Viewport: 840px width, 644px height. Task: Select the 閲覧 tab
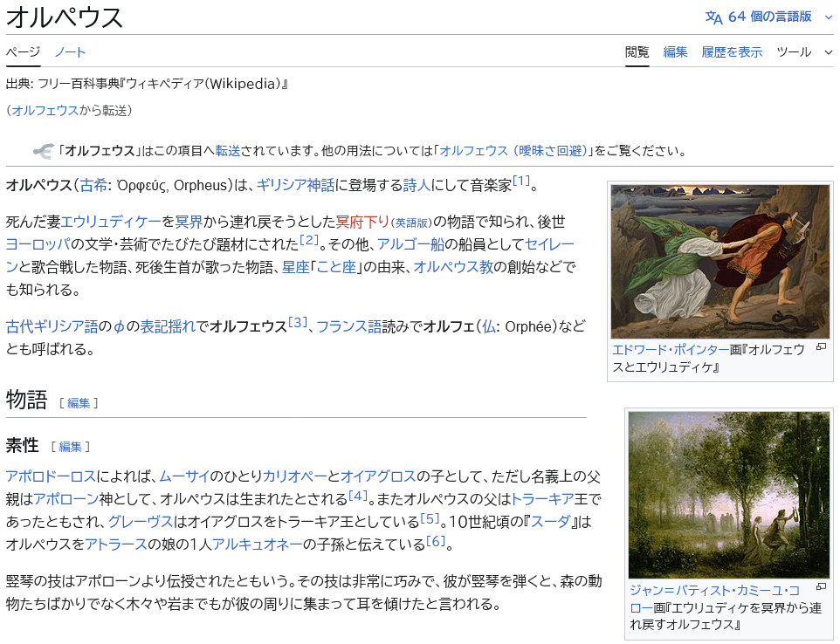coord(637,52)
